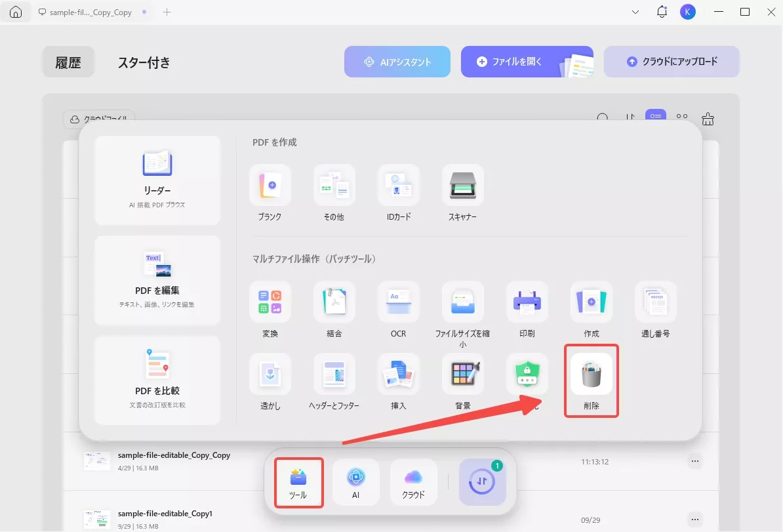This screenshot has height=532, width=783.
Task: Open the sample-file-editable_Copy_Copy file row
Action: pyautogui.click(x=390, y=461)
